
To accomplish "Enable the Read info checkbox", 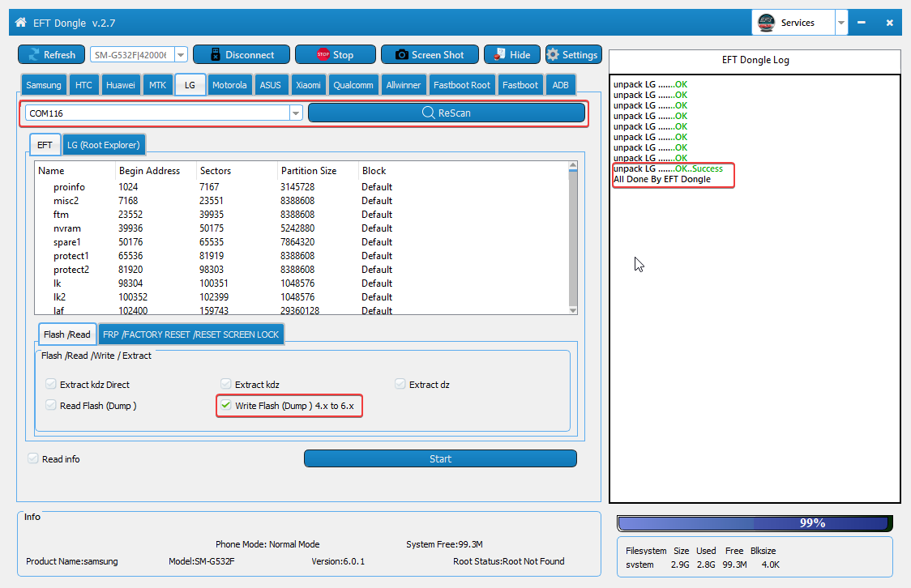I will point(33,458).
